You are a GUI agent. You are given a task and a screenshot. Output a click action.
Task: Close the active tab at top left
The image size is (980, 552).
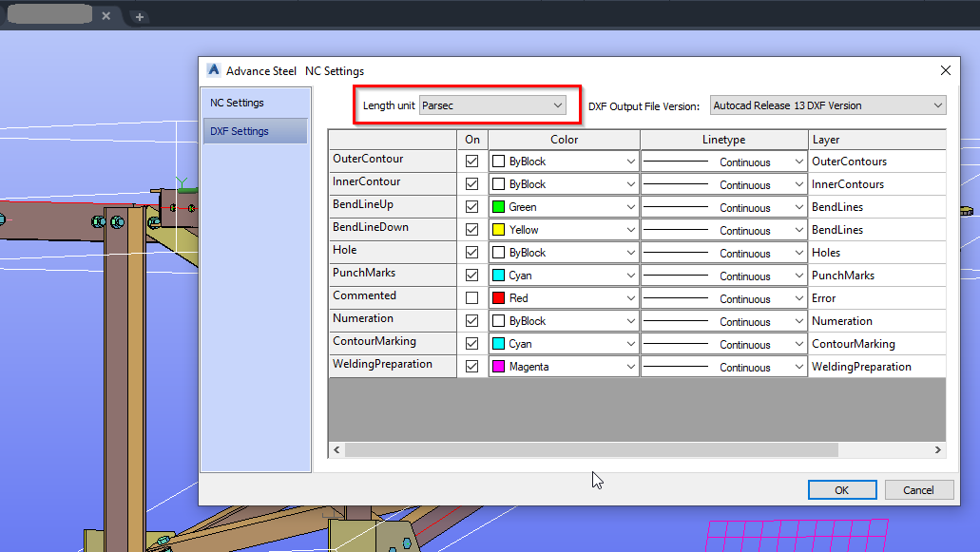coord(106,15)
